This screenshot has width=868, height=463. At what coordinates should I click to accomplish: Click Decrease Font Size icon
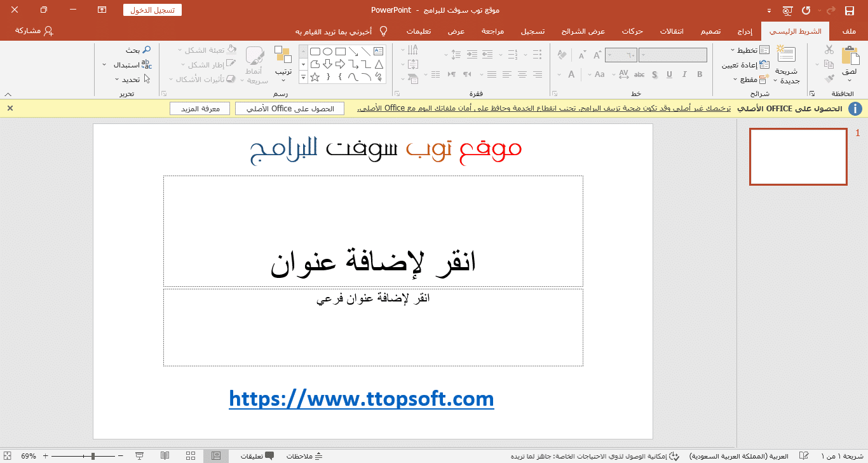click(x=582, y=55)
